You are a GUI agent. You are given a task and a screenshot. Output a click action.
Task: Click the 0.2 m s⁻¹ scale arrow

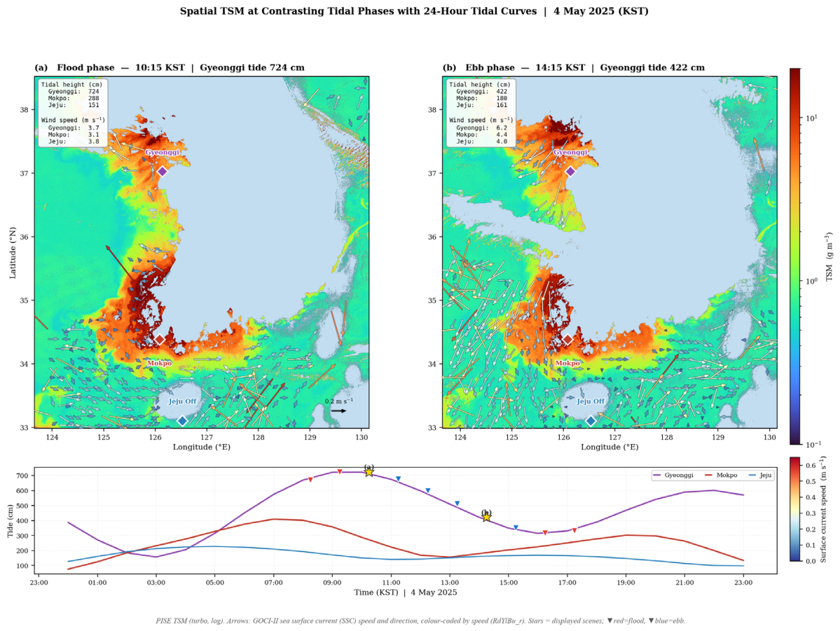338,411
